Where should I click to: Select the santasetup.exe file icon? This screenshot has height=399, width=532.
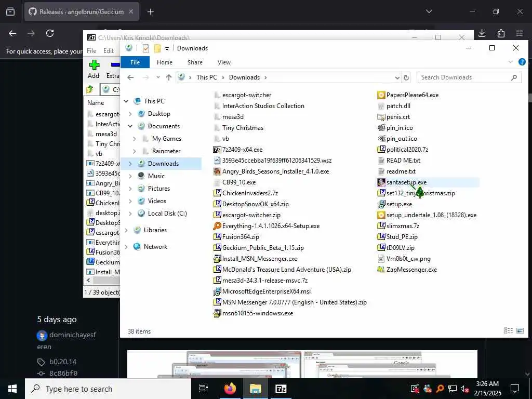pyautogui.click(x=381, y=182)
